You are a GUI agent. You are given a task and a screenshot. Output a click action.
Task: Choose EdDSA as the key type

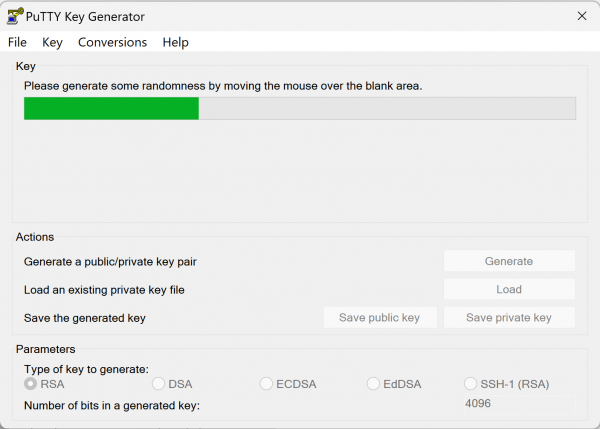coord(394,384)
